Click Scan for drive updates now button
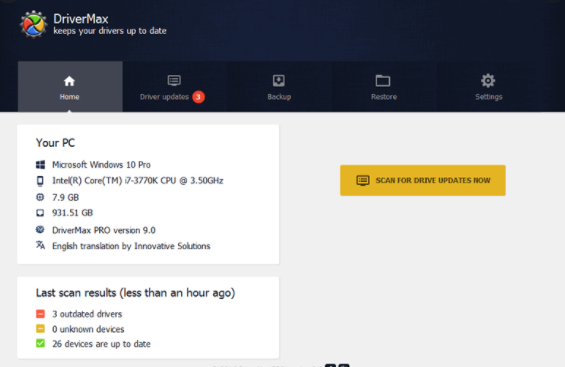Viewport: 565px width, 367px height. pyautogui.click(x=423, y=180)
